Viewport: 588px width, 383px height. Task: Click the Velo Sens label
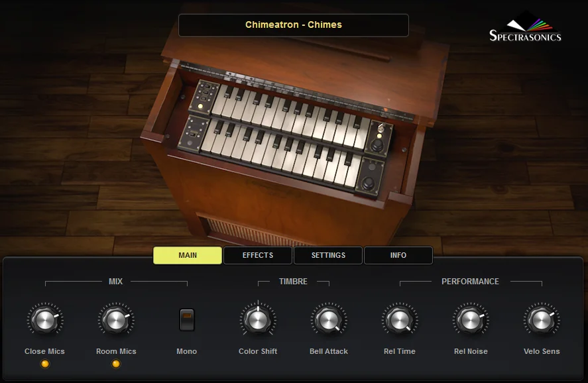pos(542,351)
